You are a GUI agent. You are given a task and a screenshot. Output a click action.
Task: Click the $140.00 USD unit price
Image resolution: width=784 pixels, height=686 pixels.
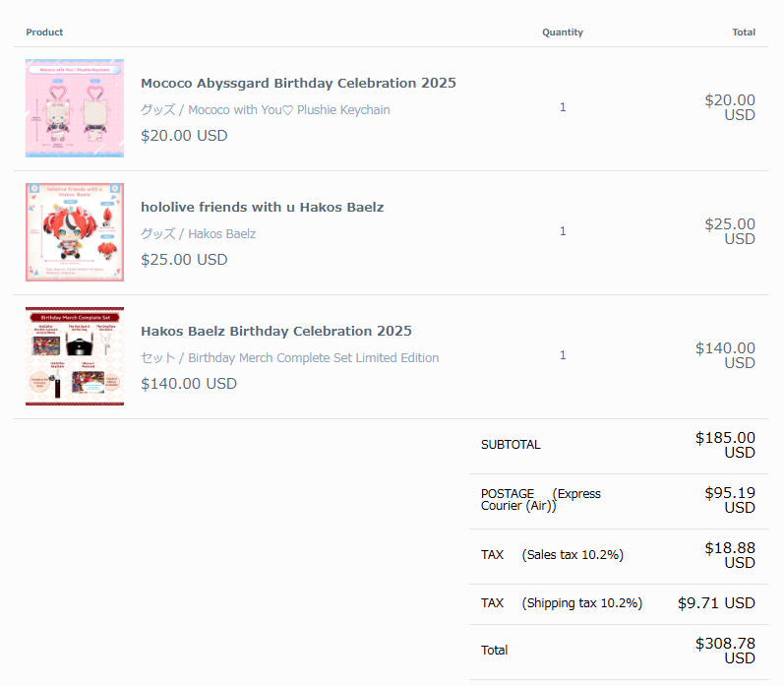(x=189, y=384)
